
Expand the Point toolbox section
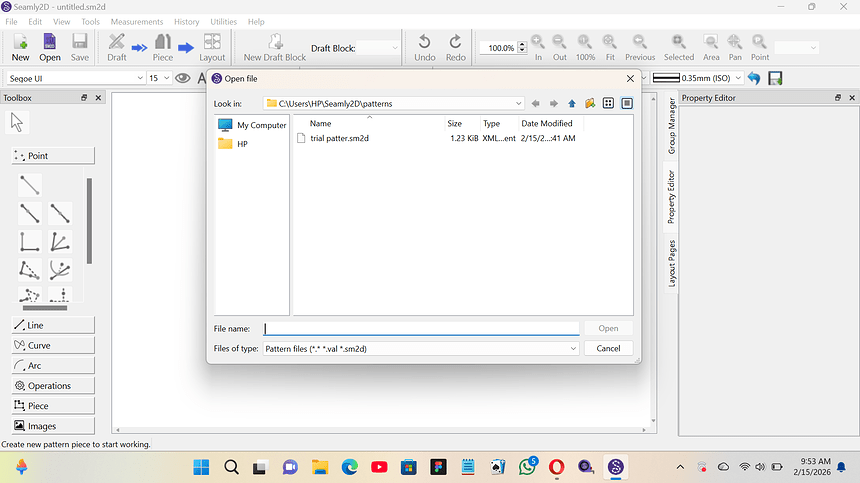(53, 156)
